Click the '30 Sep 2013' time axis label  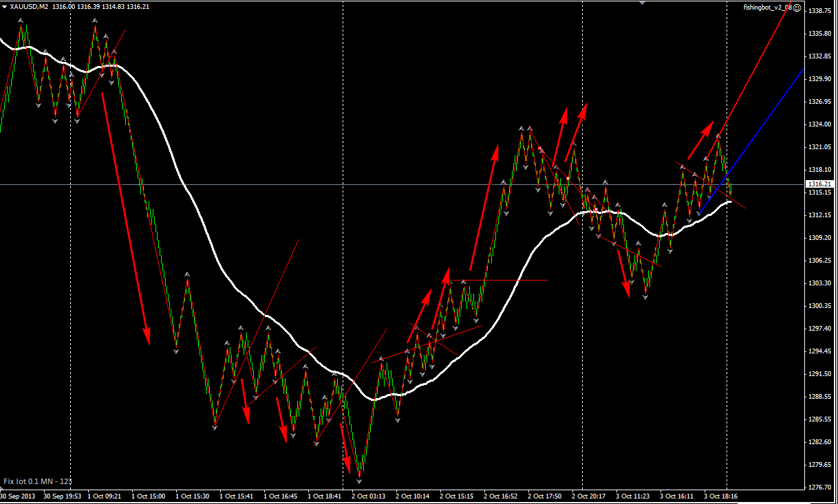click(19, 496)
